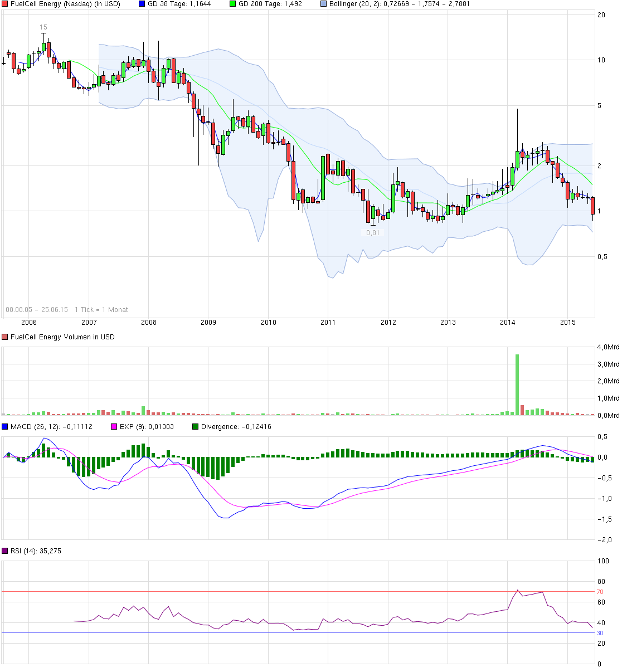Image resolution: width=627 pixels, height=672 pixels.
Task: Click the 2008 year label on time axis
Action: click(x=149, y=323)
